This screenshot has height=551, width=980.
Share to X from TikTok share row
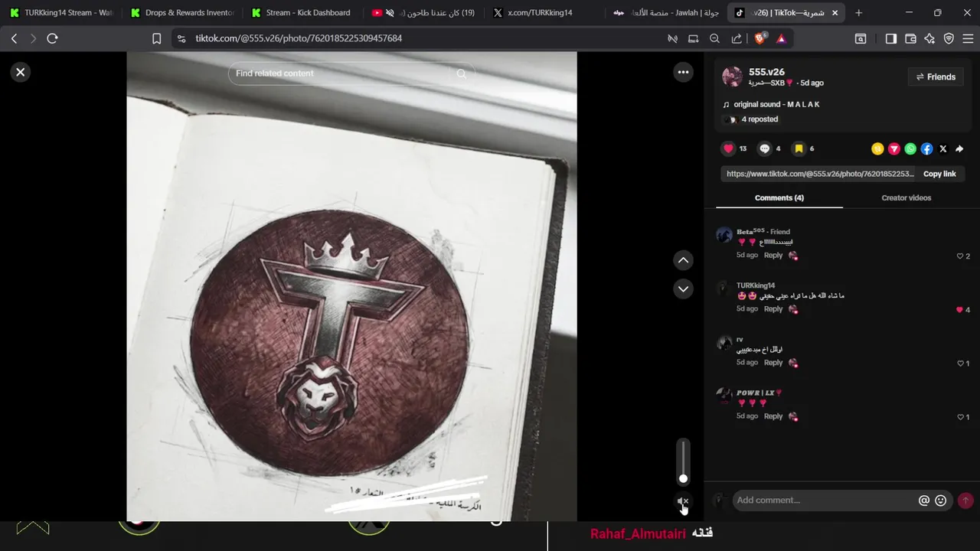(943, 149)
